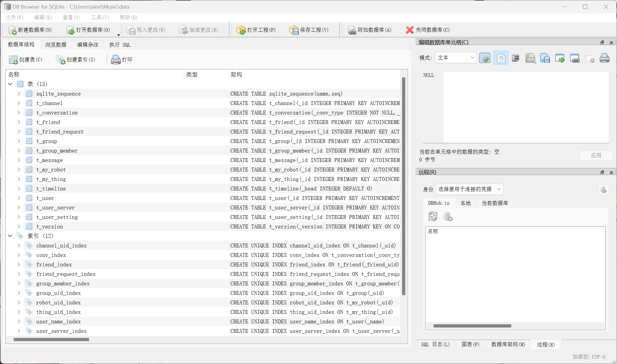Open the SQL Log (SQL 日志) bottom tab

click(x=435, y=344)
